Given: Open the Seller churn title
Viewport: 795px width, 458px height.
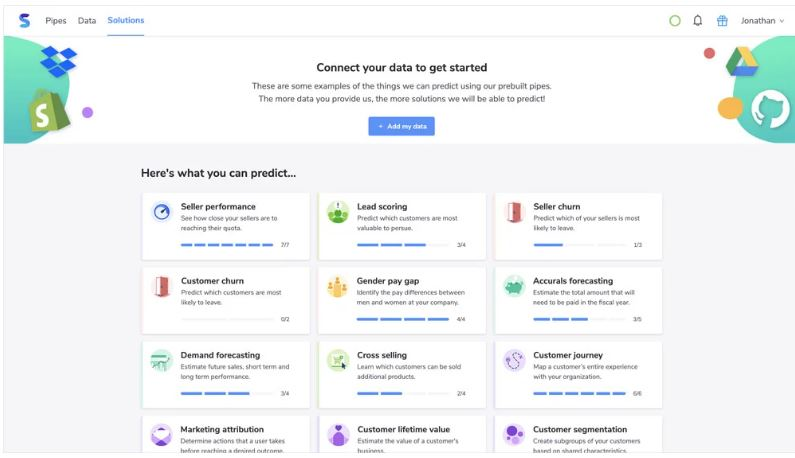Looking at the screenshot, I should pos(557,206).
